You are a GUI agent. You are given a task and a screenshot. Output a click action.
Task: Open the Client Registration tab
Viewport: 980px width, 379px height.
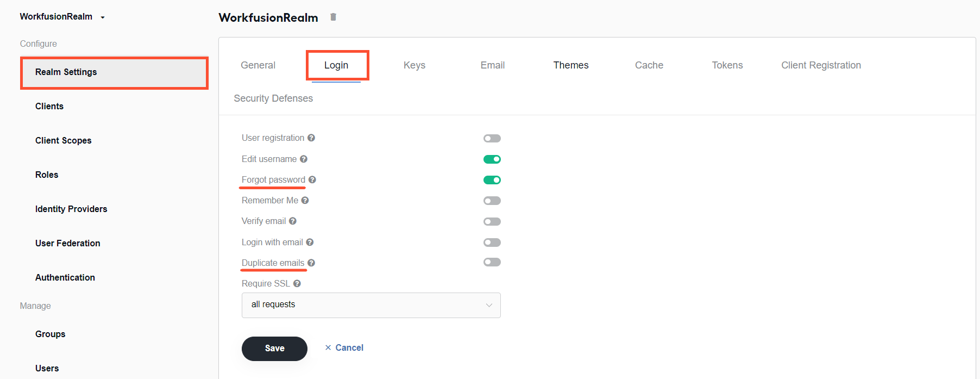pyautogui.click(x=821, y=65)
